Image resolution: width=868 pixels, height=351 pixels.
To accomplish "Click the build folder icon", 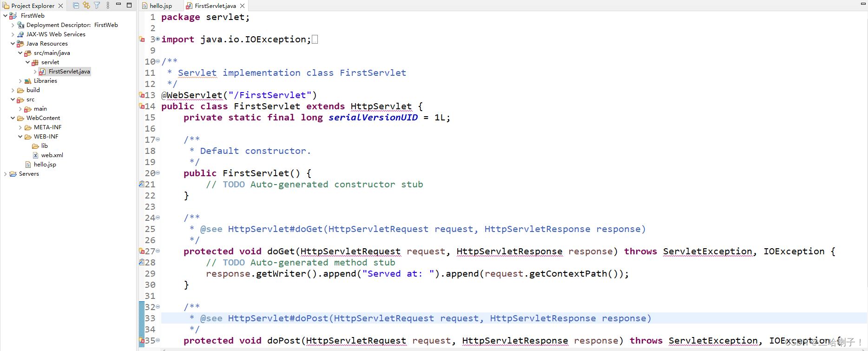I will pyautogui.click(x=20, y=90).
